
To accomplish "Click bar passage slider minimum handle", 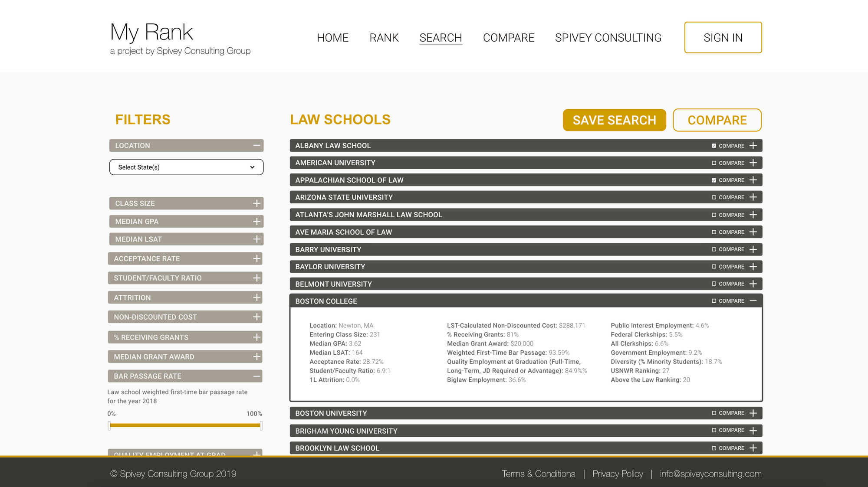I will click(109, 425).
